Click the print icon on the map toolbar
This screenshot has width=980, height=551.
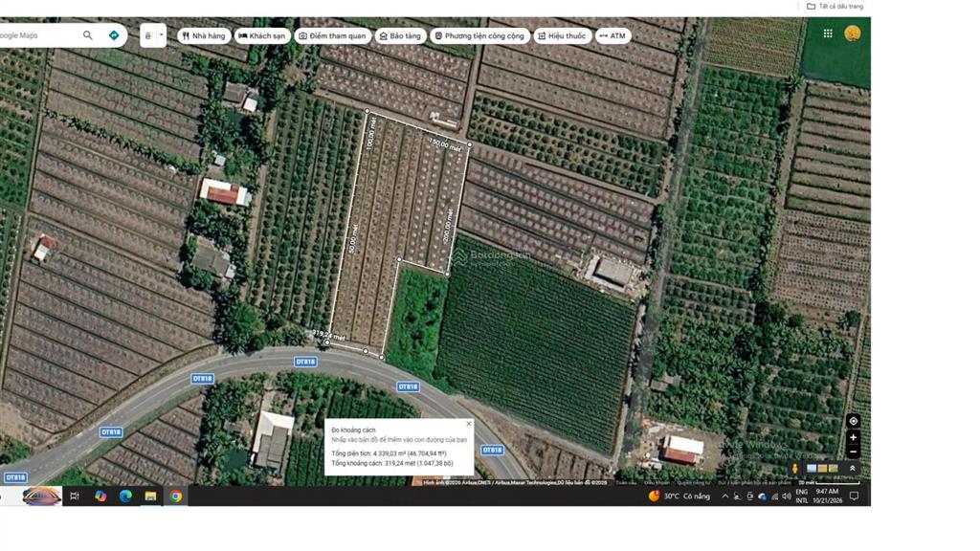(x=148, y=35)
